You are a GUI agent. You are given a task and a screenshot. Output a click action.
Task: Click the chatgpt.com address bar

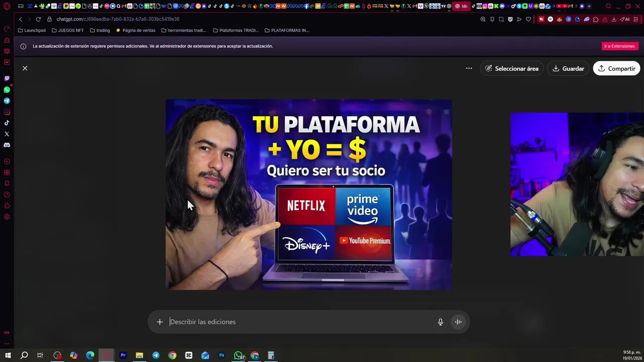click(x=262, y=19)
